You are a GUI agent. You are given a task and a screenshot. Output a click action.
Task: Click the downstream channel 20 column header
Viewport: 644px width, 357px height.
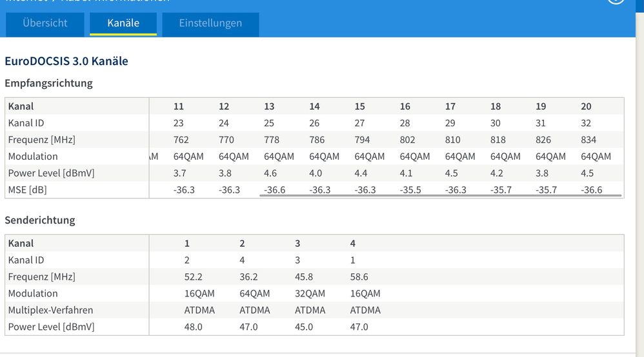[586, 106]
